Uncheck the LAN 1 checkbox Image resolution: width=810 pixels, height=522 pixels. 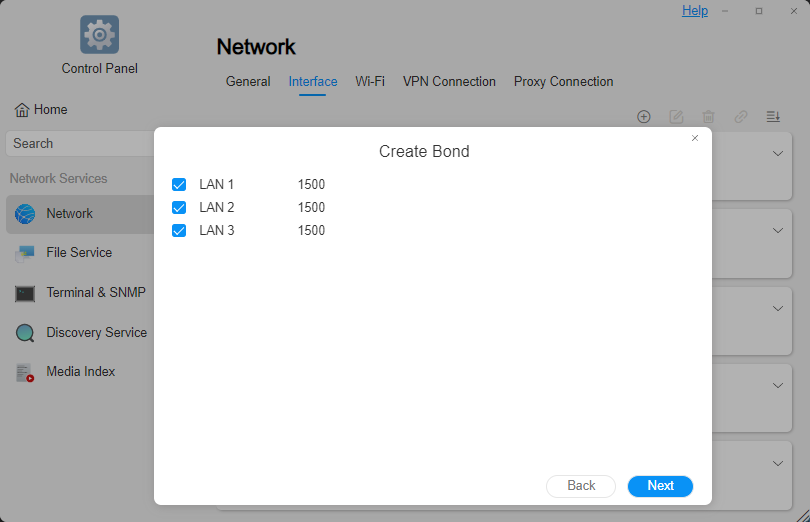point(179,185)
